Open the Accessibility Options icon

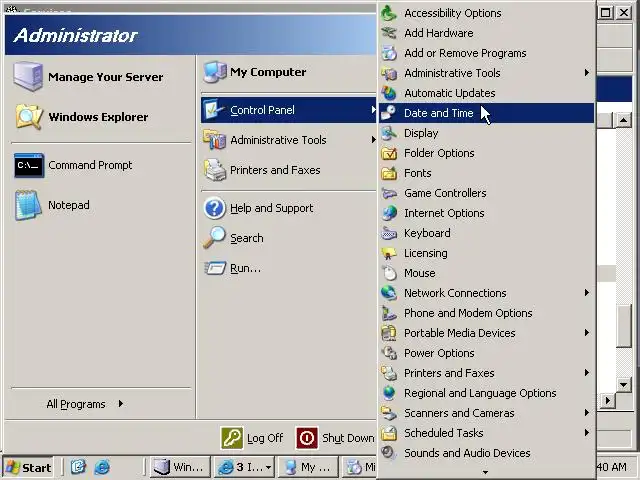(x=389, y=13)
